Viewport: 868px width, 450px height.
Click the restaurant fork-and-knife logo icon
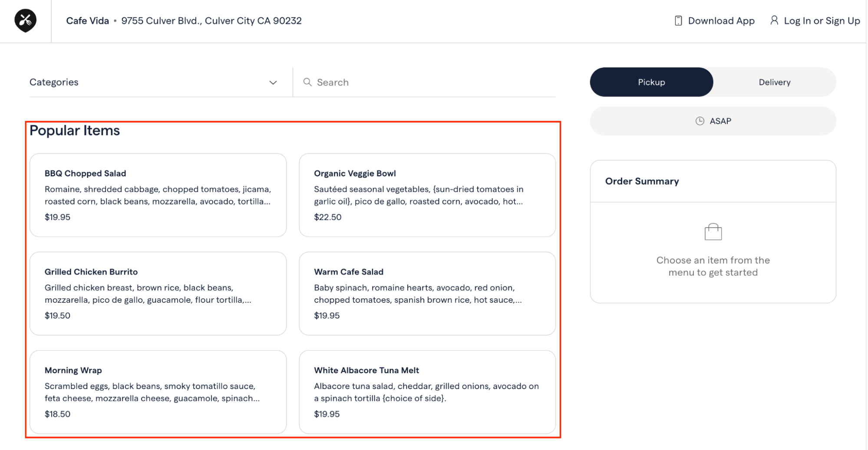pos(25,20)
